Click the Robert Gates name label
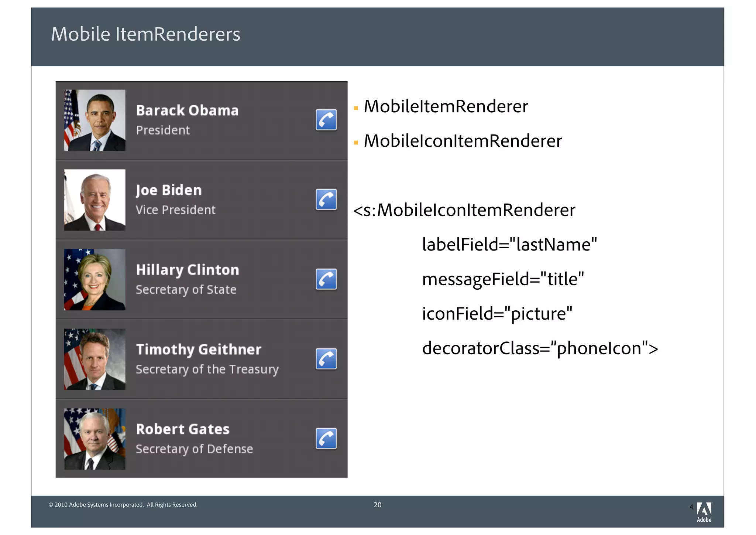The width and height of the screenshot is (756, 535). tap(183, 429)
